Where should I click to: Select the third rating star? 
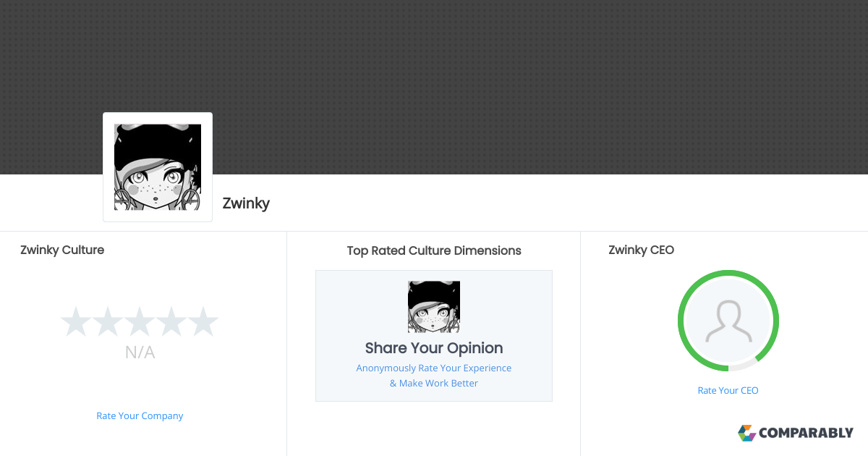pos(140,322)
